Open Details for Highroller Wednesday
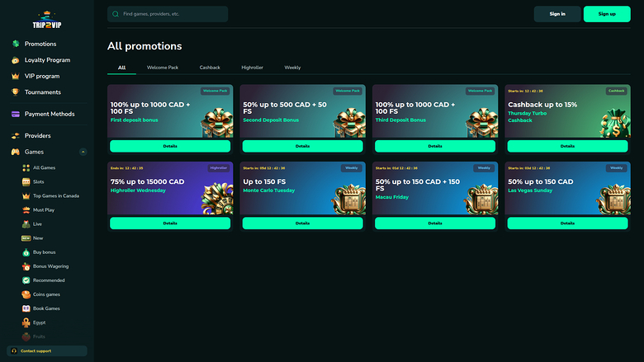Viewport: 644px width, 362px height. (170, 223)
